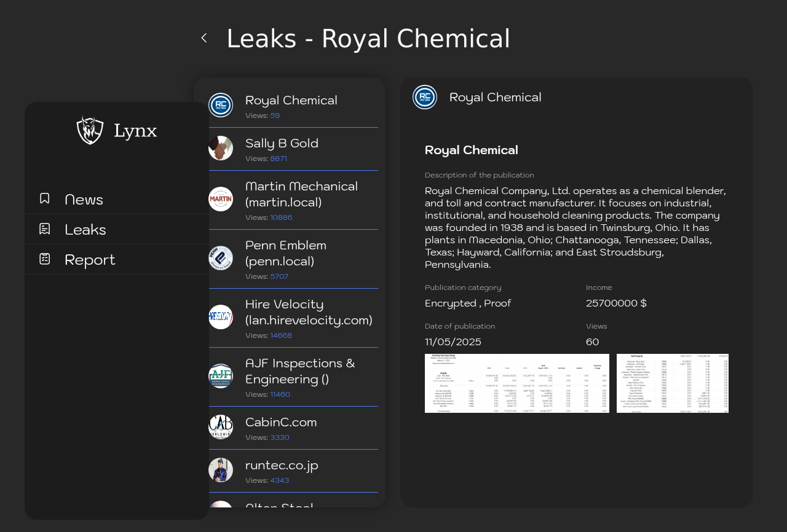Click the back arrow beside the page title
Viewport: 787px width, 532px height.
pyautogui.click(x=204, y=38)
